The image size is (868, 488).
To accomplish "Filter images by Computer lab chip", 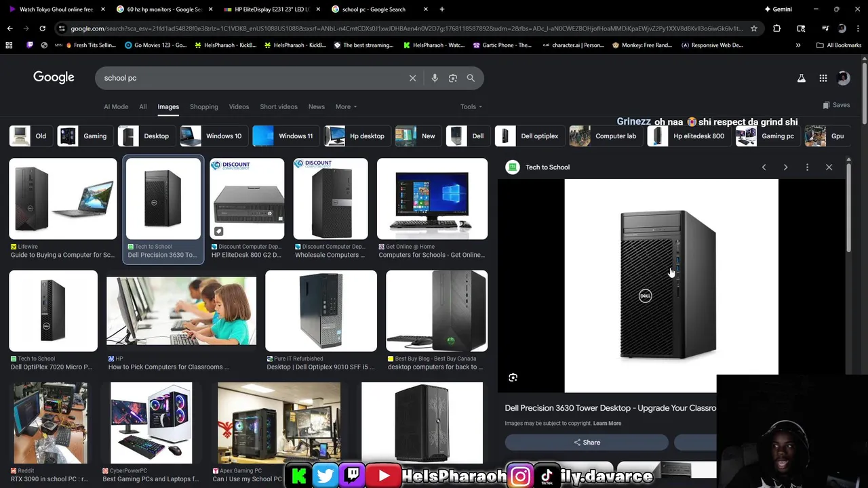I will pyautogui.click(x=605, y=136).
